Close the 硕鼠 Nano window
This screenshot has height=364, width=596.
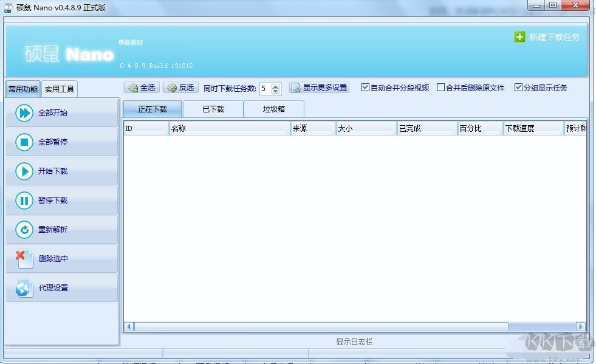click(x=575, y=5)
